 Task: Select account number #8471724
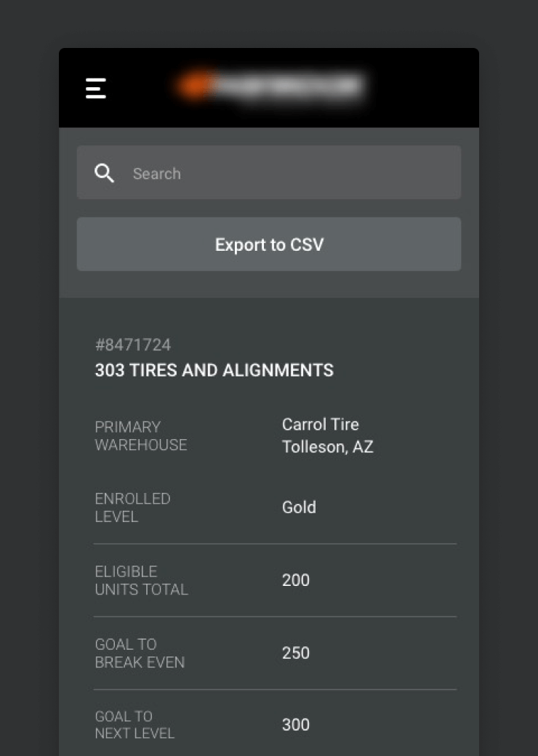coord(133,345)
